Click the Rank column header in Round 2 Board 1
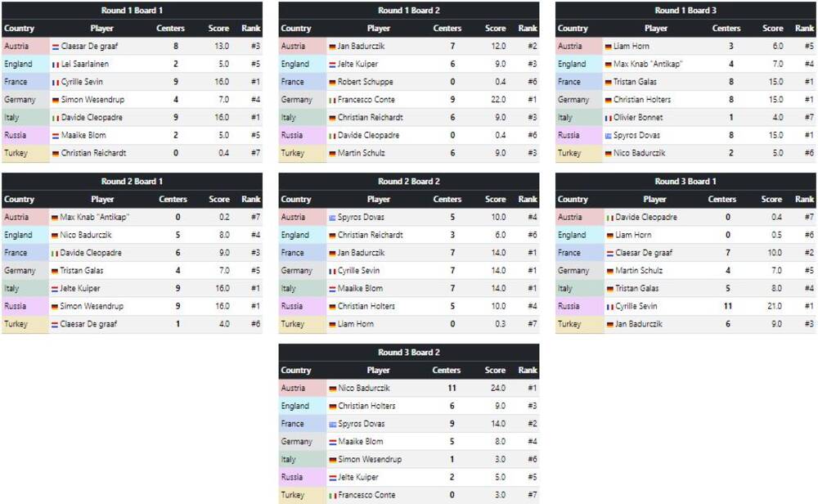This screenshot has height=504, width=818. point(251,200)
